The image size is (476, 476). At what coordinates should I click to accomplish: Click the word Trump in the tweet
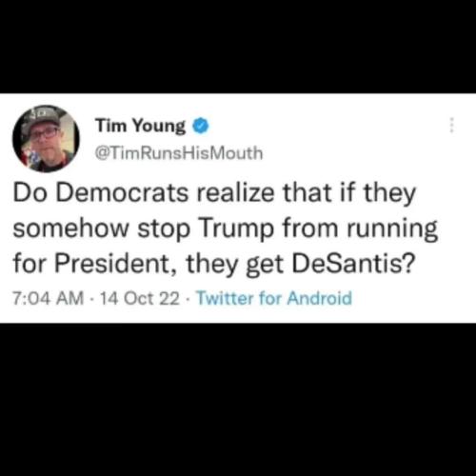tap(236, 229)
